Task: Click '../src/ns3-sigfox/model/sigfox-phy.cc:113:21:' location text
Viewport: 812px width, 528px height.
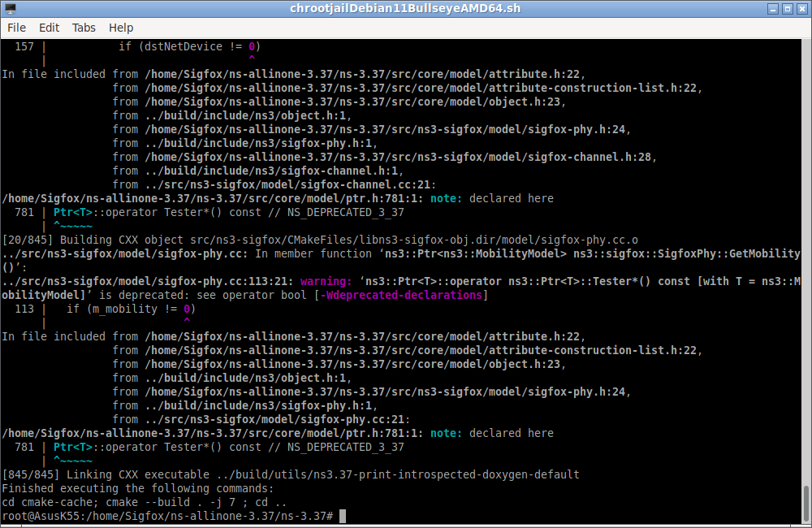Action: click(148, 281)
